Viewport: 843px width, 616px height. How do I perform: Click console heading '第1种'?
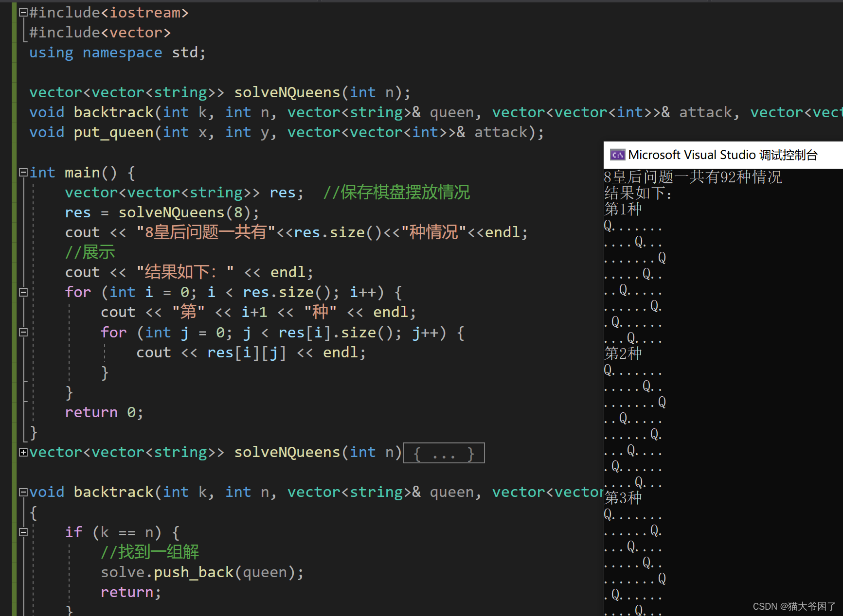[x=623, y=209]
